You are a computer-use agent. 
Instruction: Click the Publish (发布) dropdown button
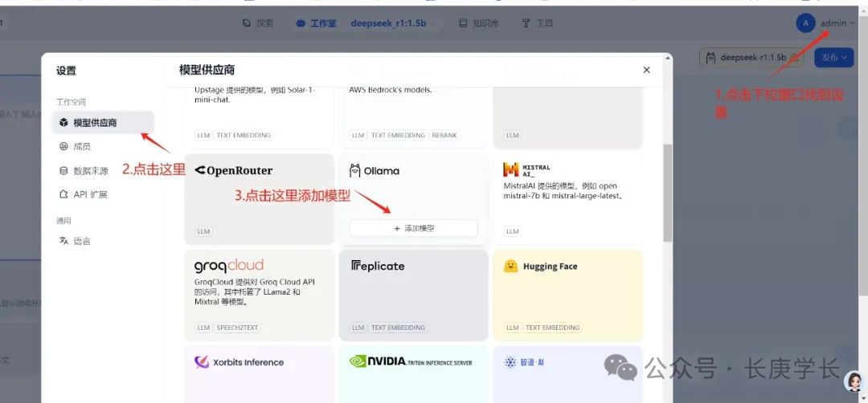coord(833,57)
